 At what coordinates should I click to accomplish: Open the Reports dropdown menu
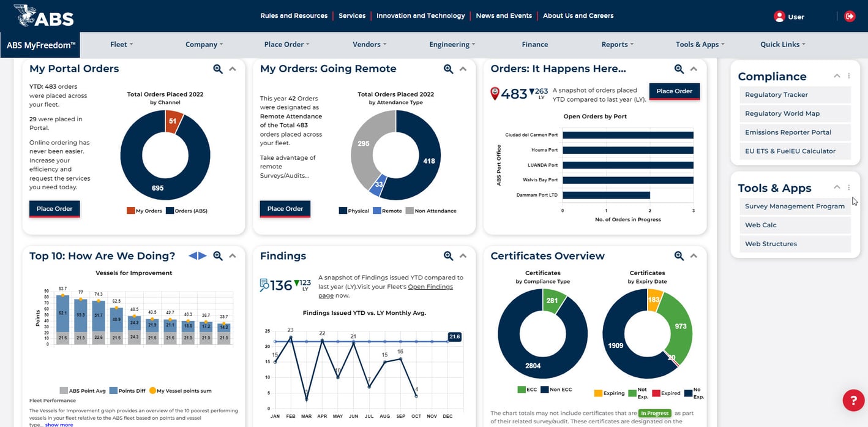pos(617,44)
